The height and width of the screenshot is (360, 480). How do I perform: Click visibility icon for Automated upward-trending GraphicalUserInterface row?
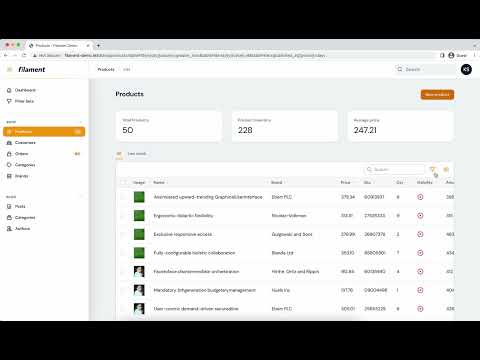(x=420, y=197)
